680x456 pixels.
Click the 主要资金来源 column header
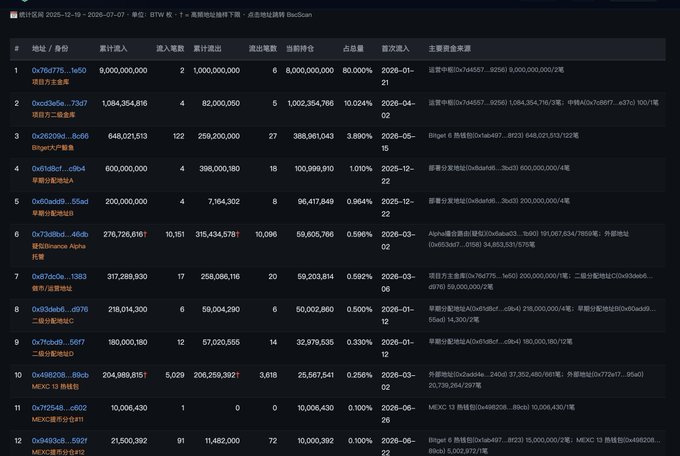click(x=450, y=49)
